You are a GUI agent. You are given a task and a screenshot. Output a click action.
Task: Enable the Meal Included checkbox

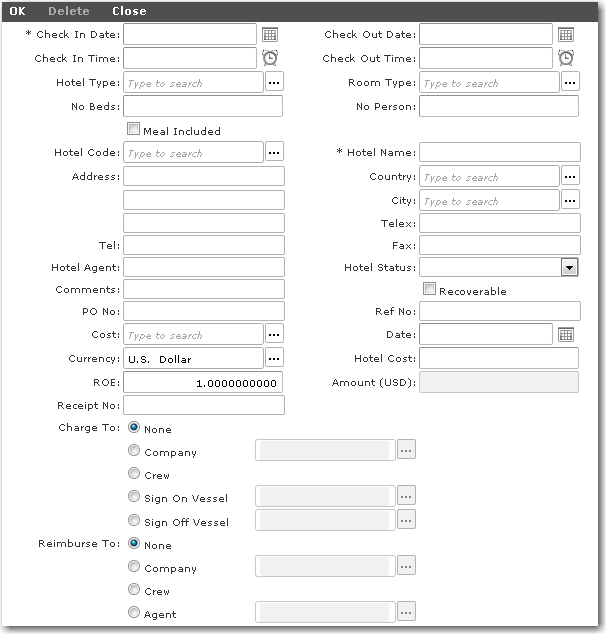(134, 130)
